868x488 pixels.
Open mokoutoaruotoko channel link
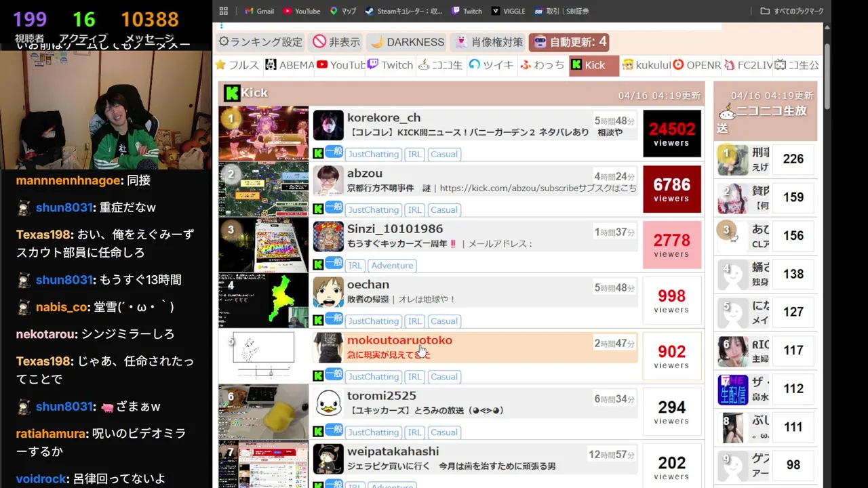point(399,340)
